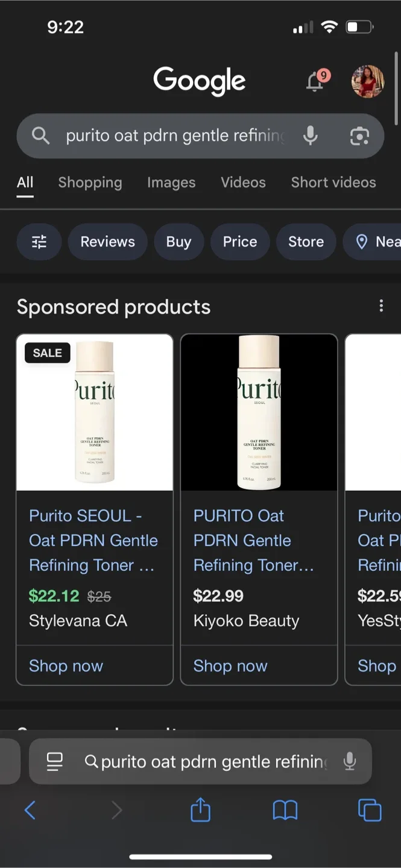Tap Shop now on the Stylevana listing
401x868 pixels.
click(x=66, y=665)
